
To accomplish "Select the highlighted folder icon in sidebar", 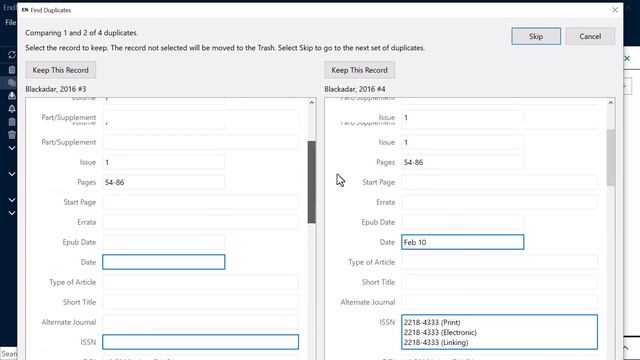I will coord(12,82).
